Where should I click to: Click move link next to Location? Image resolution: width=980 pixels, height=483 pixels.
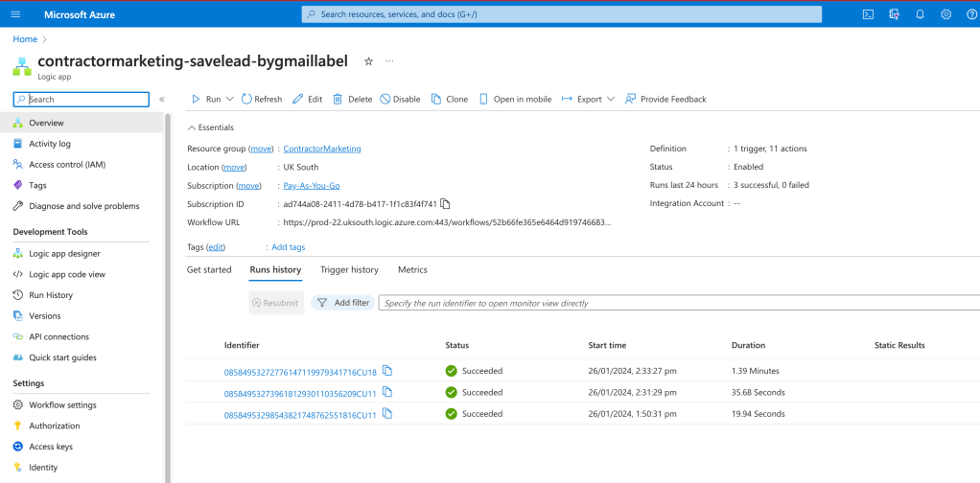pos(234,168)
